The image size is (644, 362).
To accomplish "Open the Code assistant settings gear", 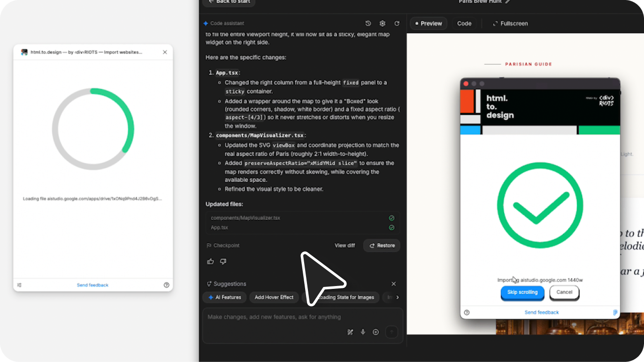I will coord(382,23).
